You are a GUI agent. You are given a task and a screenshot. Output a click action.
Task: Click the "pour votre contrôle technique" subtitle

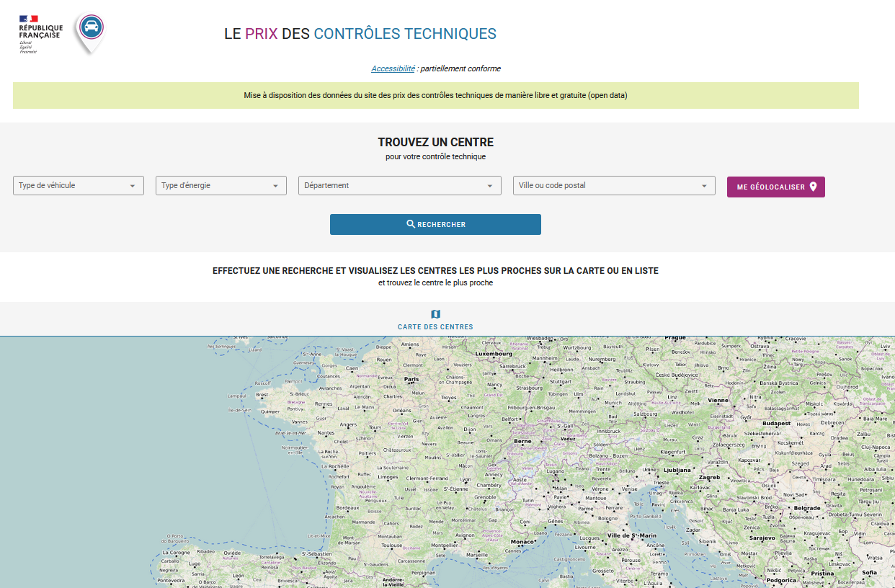click(435, 156)
